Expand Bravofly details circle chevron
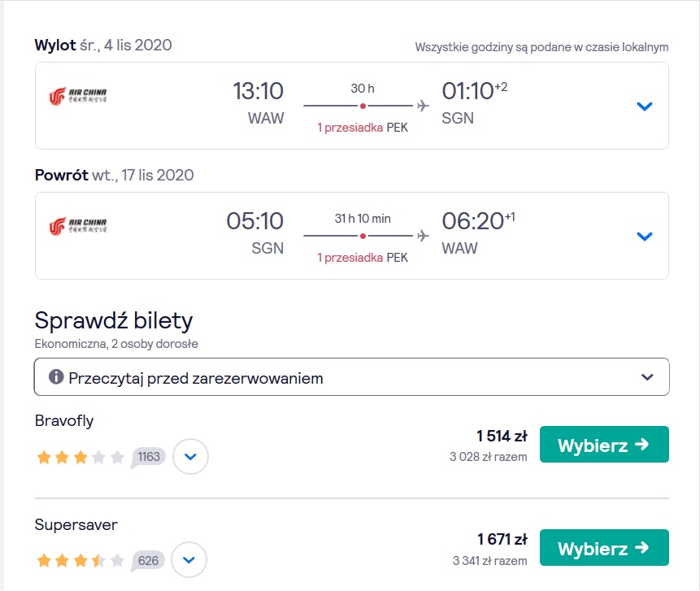The image size is (700, 591). pos(190,457)
